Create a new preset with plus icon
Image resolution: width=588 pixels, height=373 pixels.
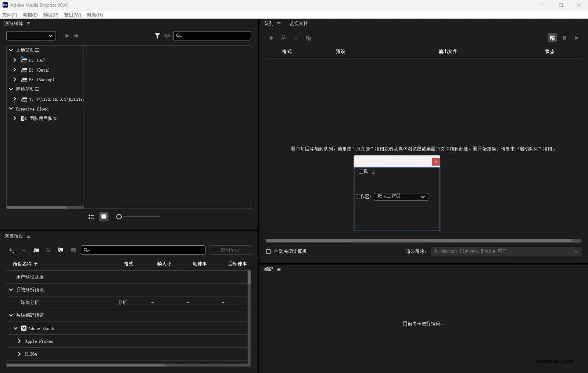click(11, 250)
